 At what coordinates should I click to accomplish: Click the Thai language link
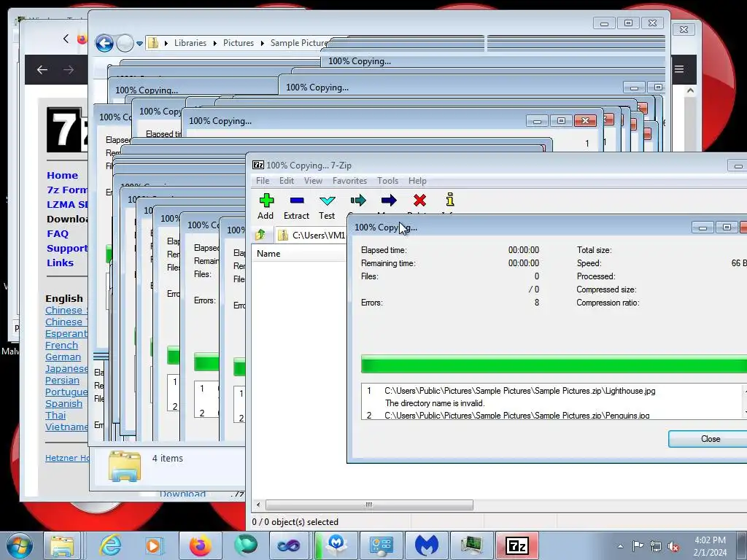point(55,415)
